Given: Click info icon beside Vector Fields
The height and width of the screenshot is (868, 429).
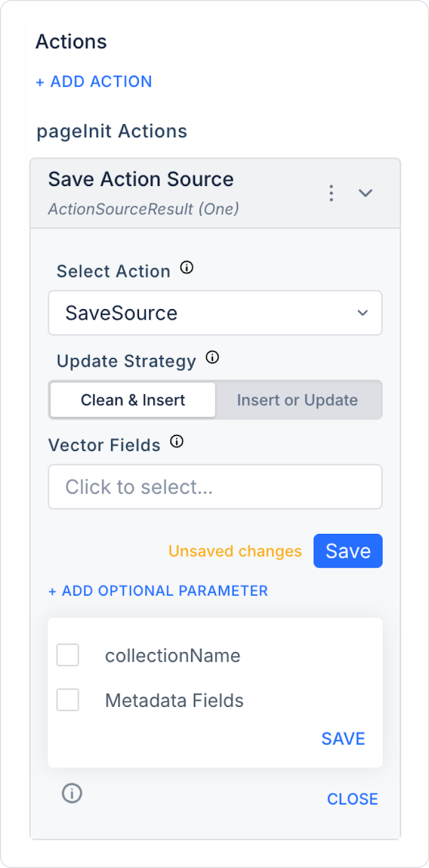Looking at the screenshot, I should coord(177,442).
